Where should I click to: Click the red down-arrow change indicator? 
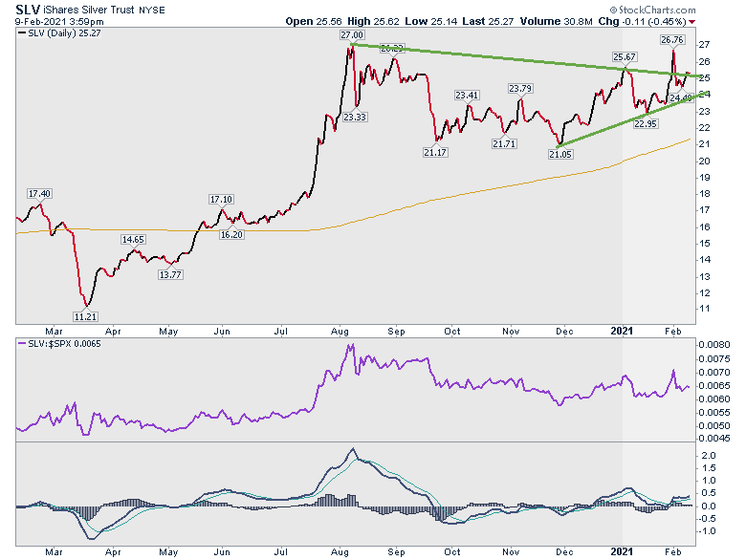click(x=691, y=22)
